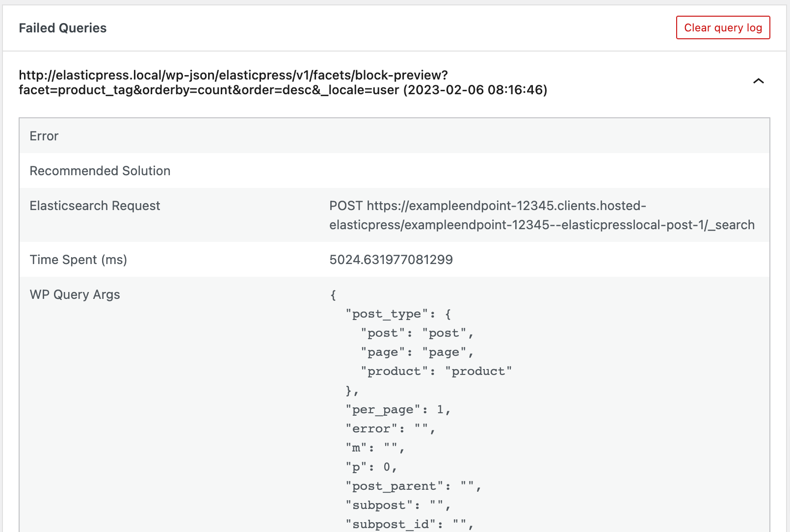Image resolution: width=790 pixels, height=532 pixels.
Task: Select the Recommended Solution row label
Action: 100,171
